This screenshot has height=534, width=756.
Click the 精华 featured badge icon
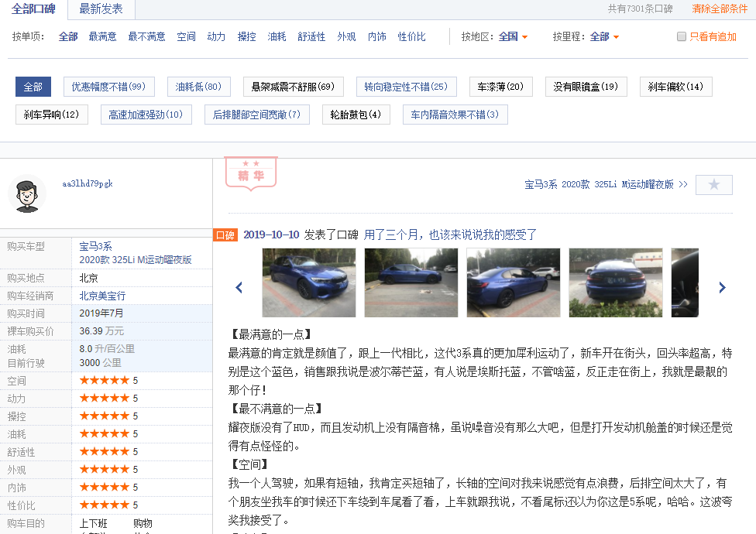pyautogui.click(x=250, y=173)
